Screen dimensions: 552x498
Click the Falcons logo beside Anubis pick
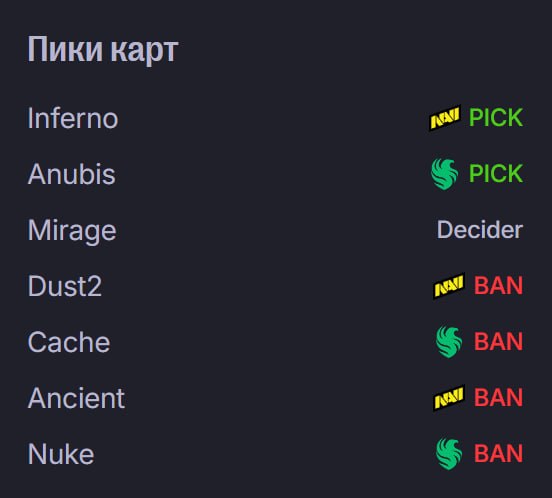coord(445,174)
